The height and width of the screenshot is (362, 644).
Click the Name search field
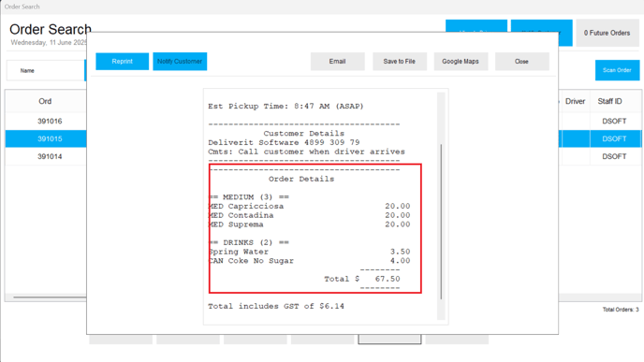(45, 70)
